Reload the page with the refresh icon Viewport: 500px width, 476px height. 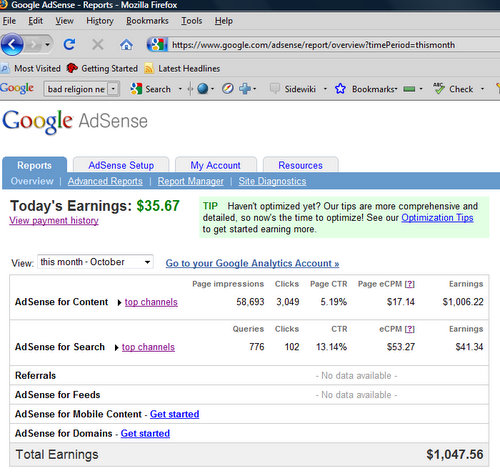[69, 44]
